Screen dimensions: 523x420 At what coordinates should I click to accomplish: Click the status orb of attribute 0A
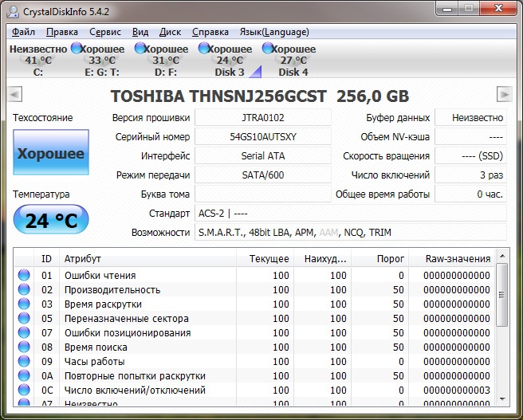24,375
